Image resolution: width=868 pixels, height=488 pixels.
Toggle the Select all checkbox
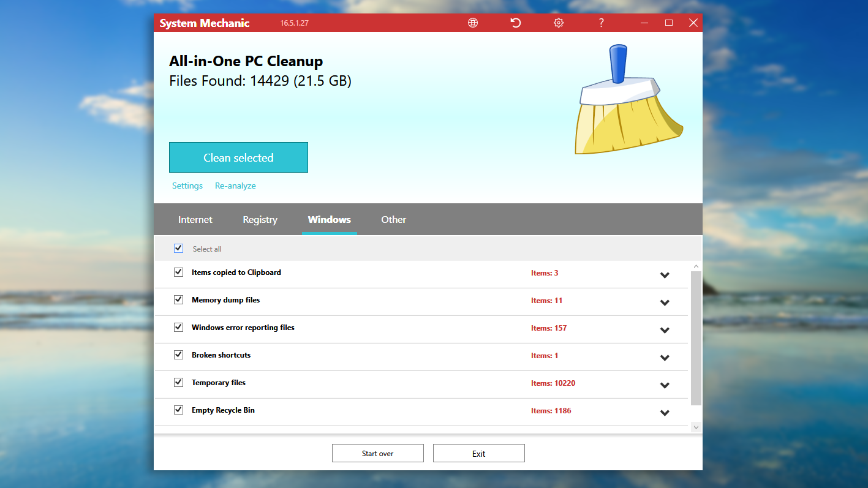[x=179, y=248]
